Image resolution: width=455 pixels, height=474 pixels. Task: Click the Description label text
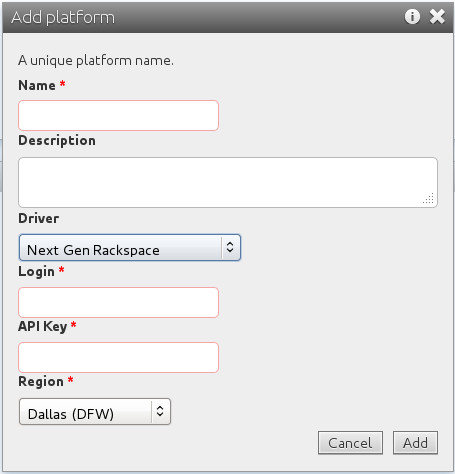coord(57,141)
